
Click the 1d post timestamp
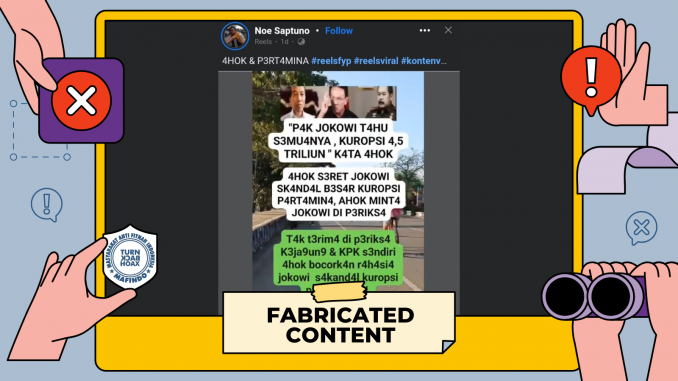pyautogui.click(x=284, y=42)
